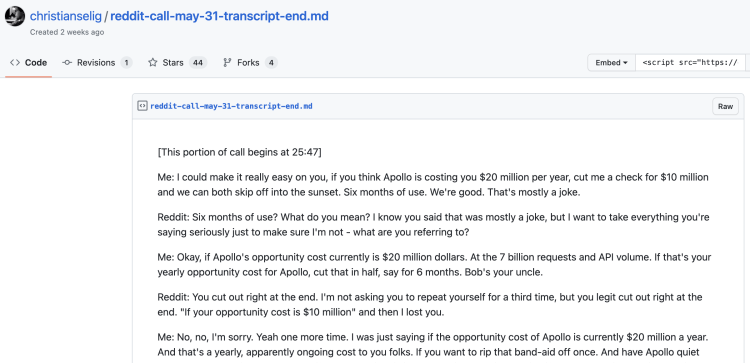Image resolution: width=750 pixels, height=363 pixels.
Task: Open the Embed dropdown menu
Action: (x=611, y=63)
